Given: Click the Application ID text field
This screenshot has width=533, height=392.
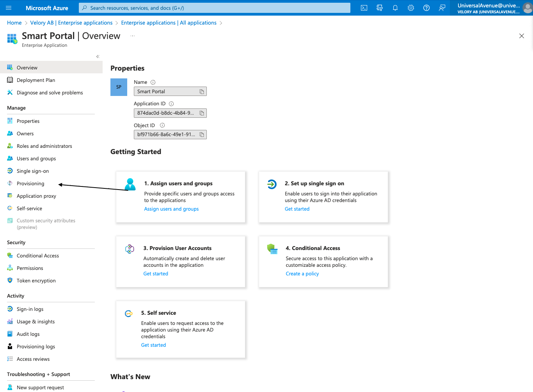Looking at the screenshot, I should (x=170, y=113).
